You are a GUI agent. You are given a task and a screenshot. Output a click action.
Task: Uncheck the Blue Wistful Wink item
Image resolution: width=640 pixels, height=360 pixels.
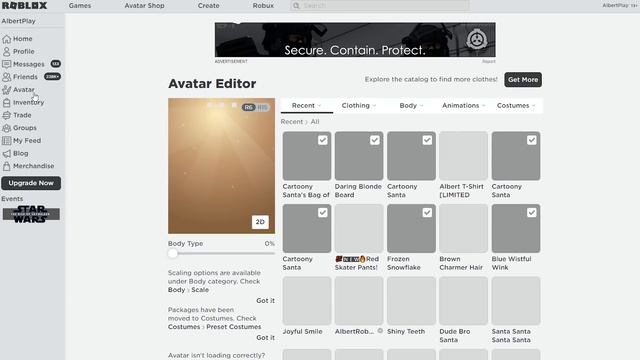coord(531,213)
